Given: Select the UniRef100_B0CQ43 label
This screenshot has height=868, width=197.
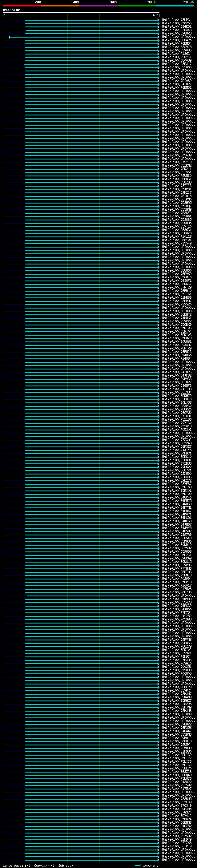Looking at the screenshot, I should coord(177,775).
